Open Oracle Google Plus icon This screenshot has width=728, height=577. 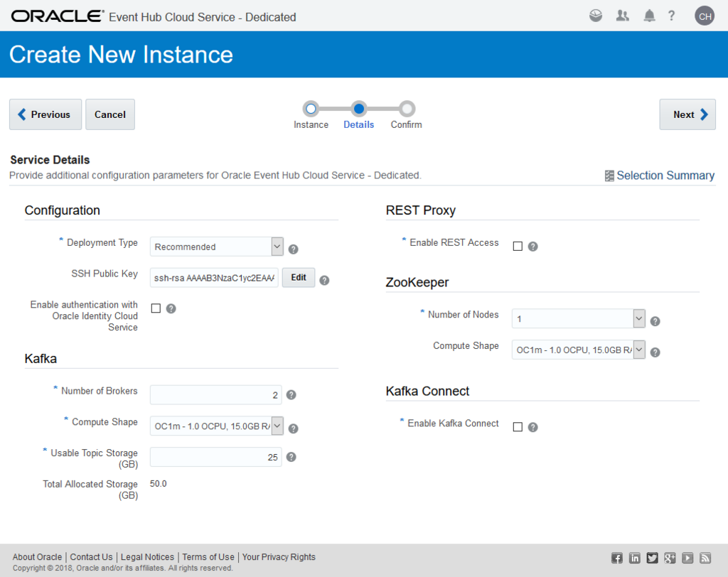pos(670,558)
